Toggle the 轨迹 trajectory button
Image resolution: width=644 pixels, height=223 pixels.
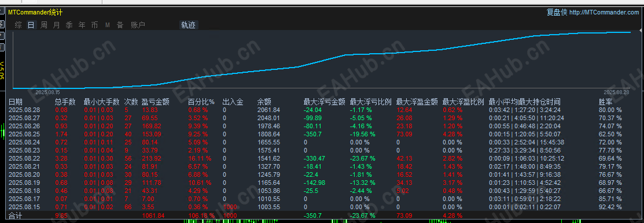pyautogui.click(x=189, y=25)
